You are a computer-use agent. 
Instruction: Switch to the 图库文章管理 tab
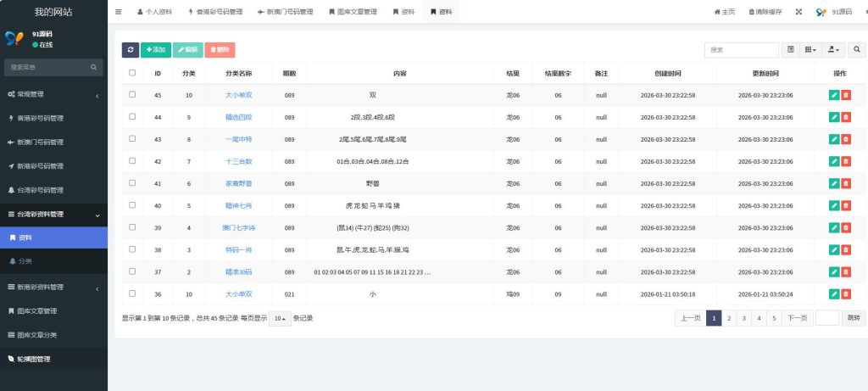pos(353,12)
